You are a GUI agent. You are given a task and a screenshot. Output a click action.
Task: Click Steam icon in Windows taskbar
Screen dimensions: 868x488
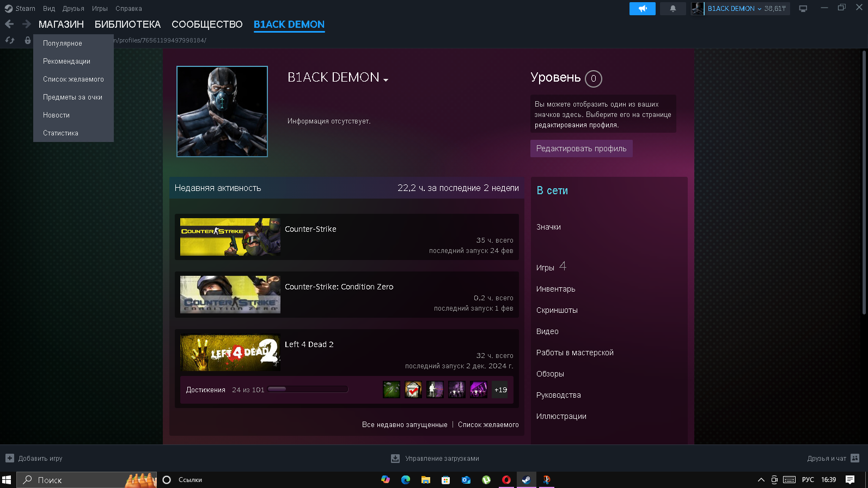[526, 480]
